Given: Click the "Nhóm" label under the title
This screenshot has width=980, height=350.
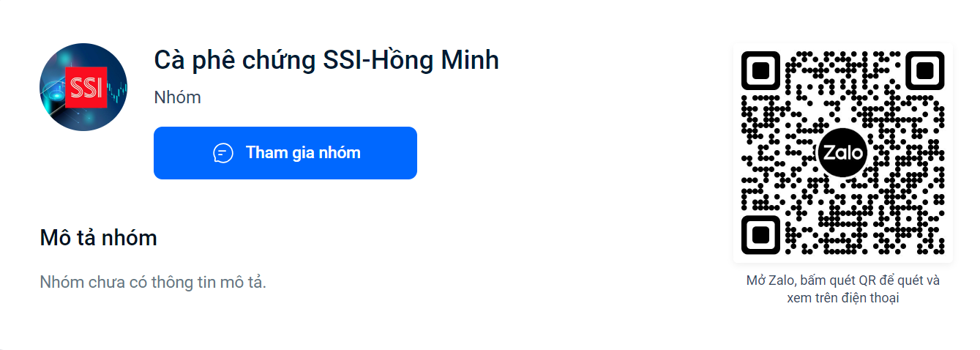Looking at the screenshot, I should (177, 97).
